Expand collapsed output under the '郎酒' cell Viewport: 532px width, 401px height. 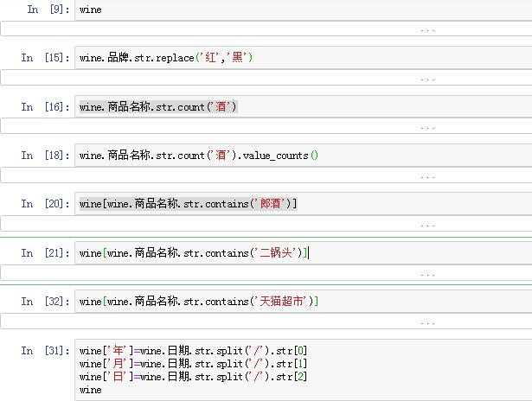pos(427,225)
